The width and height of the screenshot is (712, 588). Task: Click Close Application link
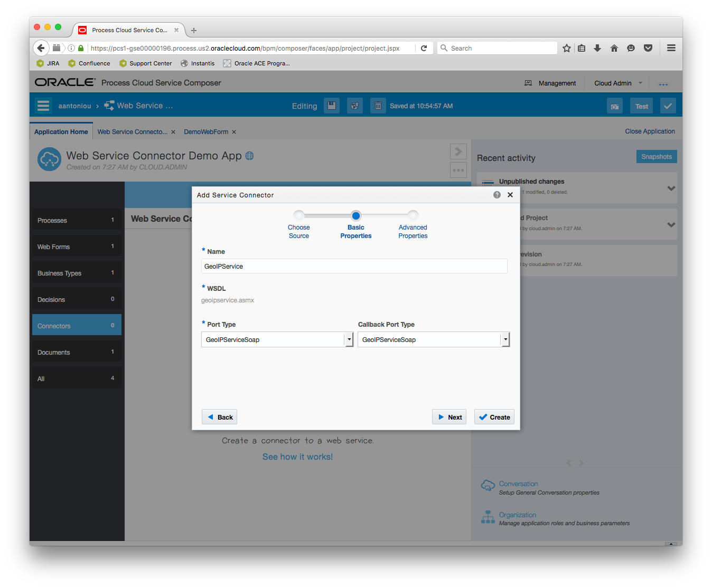pyautogui.click(x=650, y=131)
